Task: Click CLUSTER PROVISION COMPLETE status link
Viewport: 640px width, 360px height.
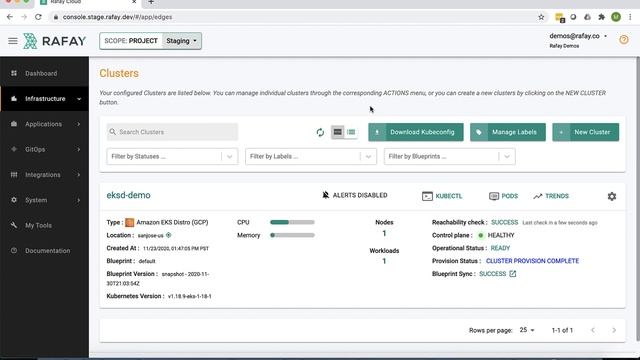Action: pos(532,261)
